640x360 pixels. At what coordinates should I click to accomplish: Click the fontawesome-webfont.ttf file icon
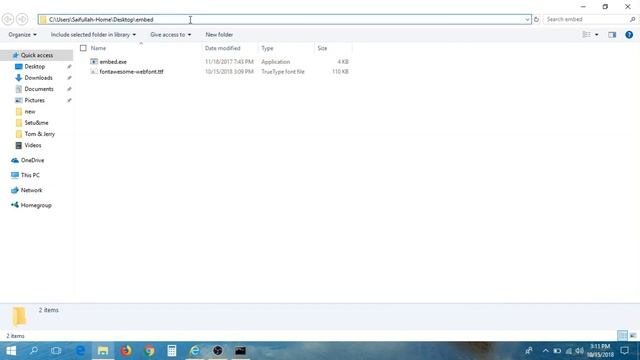94,71
